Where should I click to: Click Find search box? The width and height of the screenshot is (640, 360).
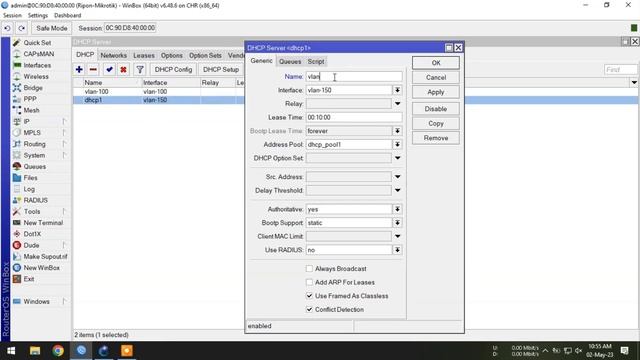pos(620,70)
